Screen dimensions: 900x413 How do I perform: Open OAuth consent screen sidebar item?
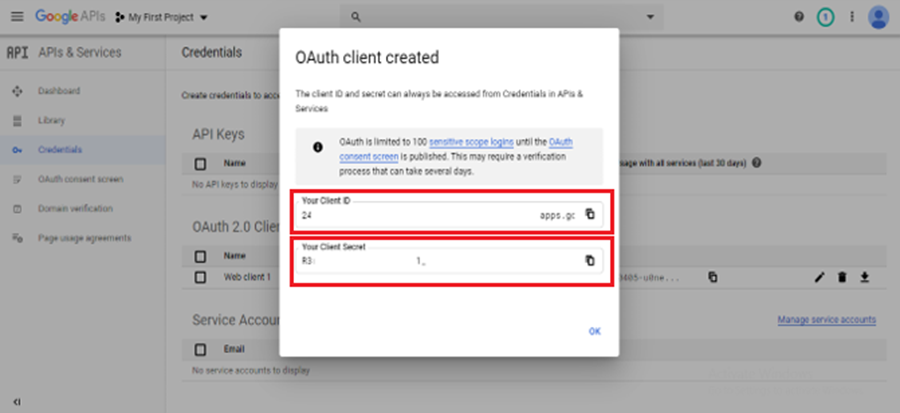click(x=80, y=179)
